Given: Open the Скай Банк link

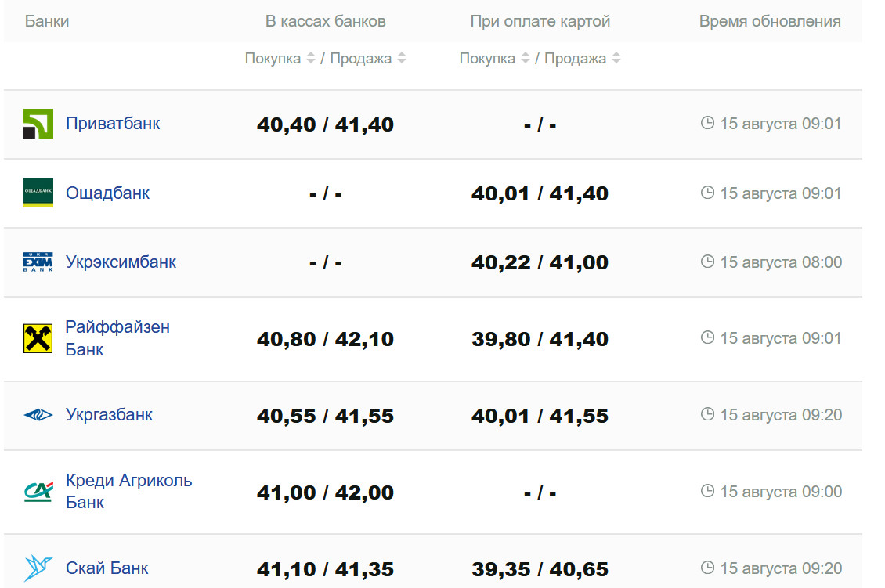Looking at the screenshot, I should point(107,568).
